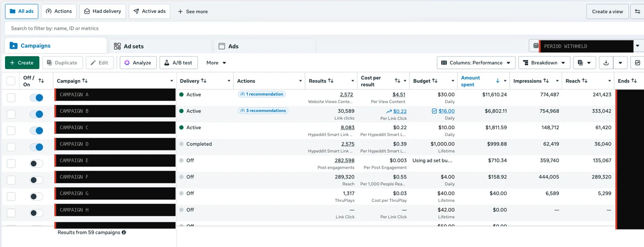Select the Active ads view
The height and width of the screenshot is (247, 644).
(x=149, y=11)
